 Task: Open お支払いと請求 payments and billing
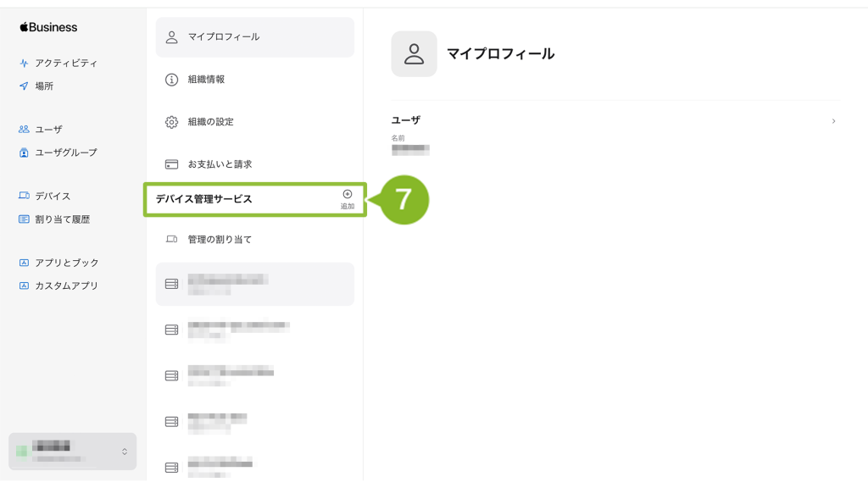pyautogui.click(x=254, y=164)
